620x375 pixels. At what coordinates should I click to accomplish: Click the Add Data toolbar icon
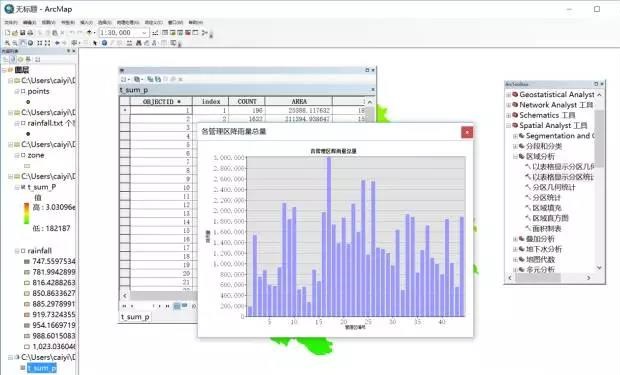(89, 33)
